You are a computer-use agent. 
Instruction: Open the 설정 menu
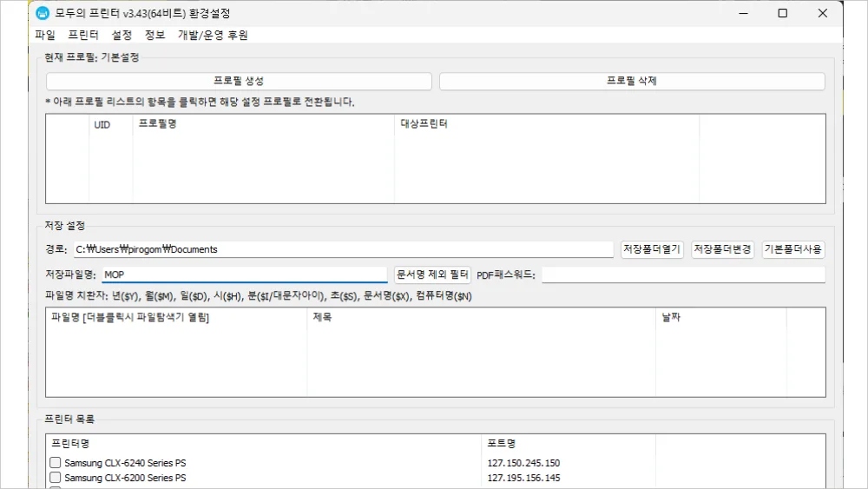tap(122, 35)
